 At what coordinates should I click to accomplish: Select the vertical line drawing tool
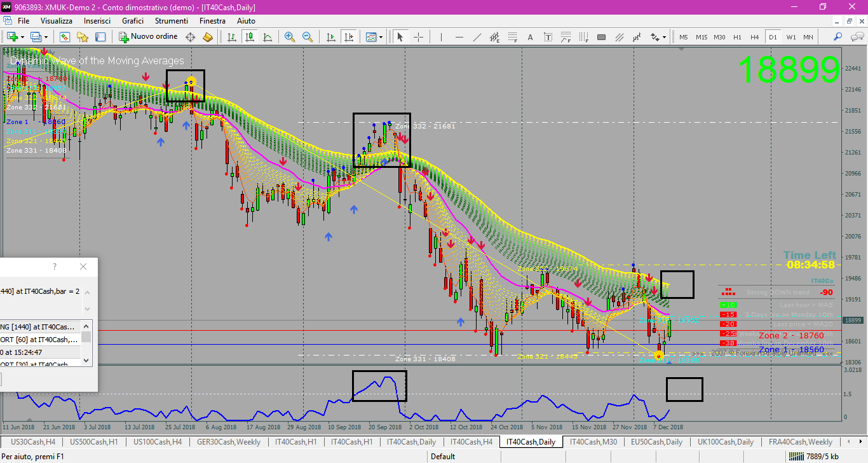[441, 37]
